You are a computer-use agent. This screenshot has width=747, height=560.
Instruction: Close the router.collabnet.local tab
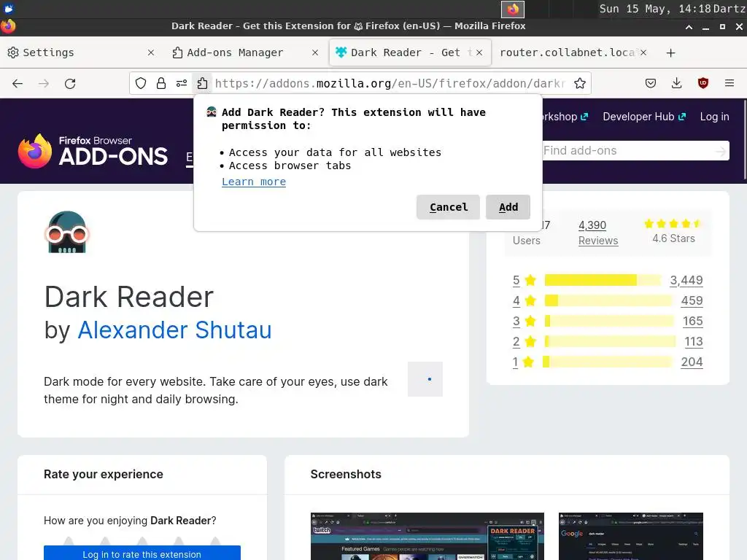point(643,52)
